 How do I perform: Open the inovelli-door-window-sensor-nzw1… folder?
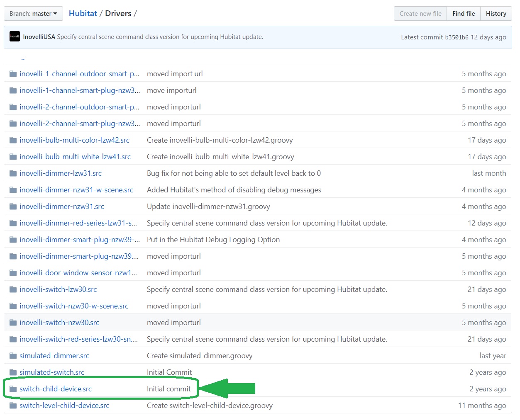point(78,273)
